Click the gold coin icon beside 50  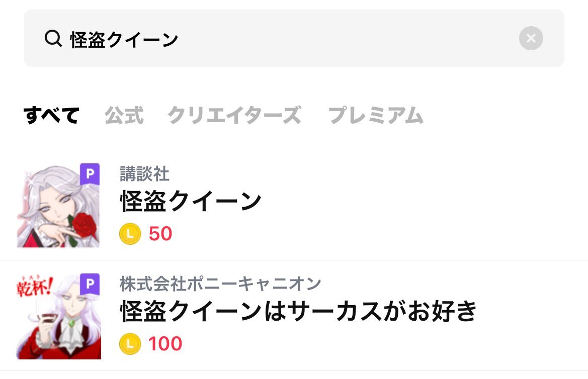tap(130, 234)
